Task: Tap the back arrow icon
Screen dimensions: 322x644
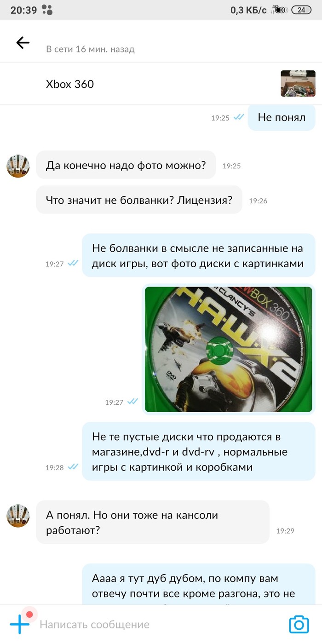Action: tap(23, 43)
